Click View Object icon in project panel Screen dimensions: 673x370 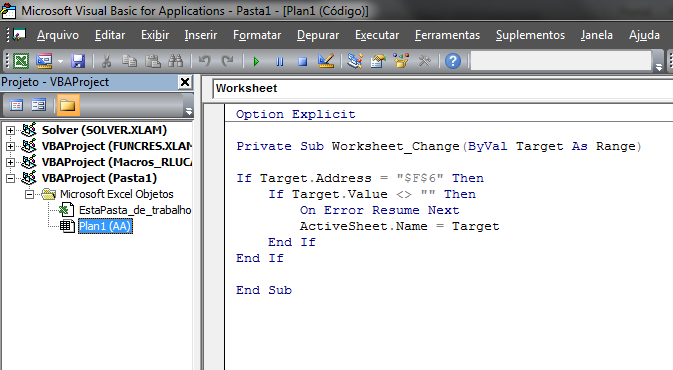(38, 105)
